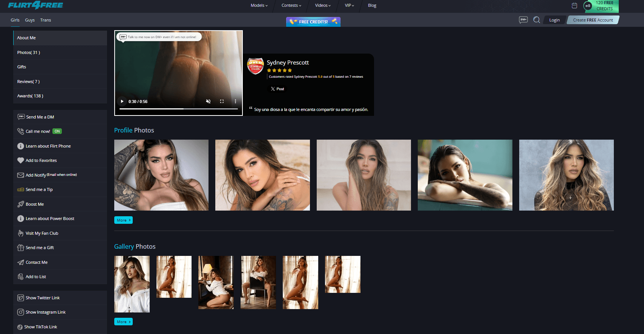Open the Gifts section
The width and height of the screenshot is (644, 334).
tap(60, 67)
